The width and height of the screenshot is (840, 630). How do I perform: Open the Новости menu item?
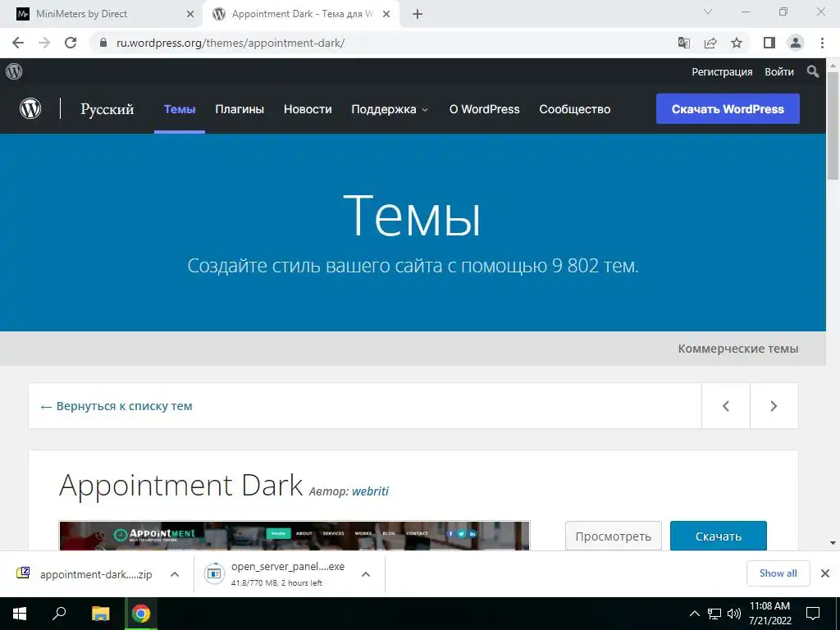[308, 109]
